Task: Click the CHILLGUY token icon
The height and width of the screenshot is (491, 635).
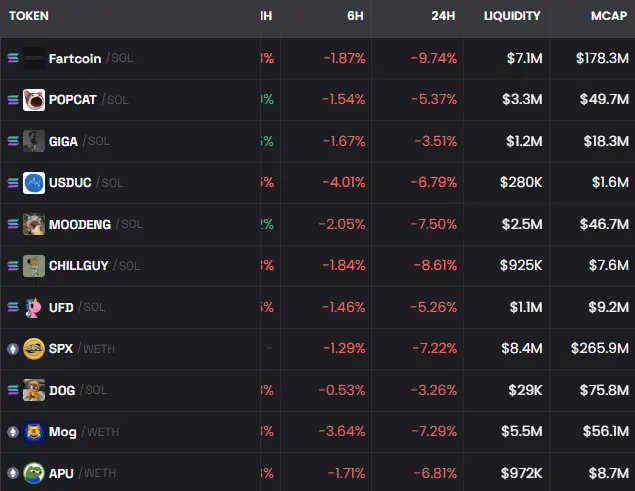Action: pyautogui.click(x=34, y=266)
